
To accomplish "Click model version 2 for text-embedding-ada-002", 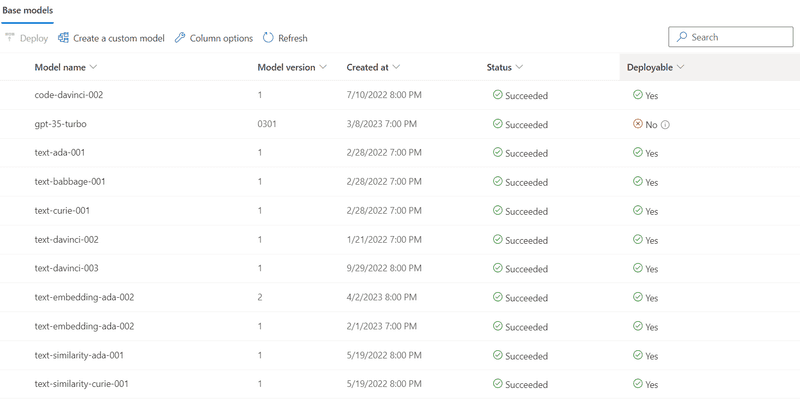I will coord(260,297).
